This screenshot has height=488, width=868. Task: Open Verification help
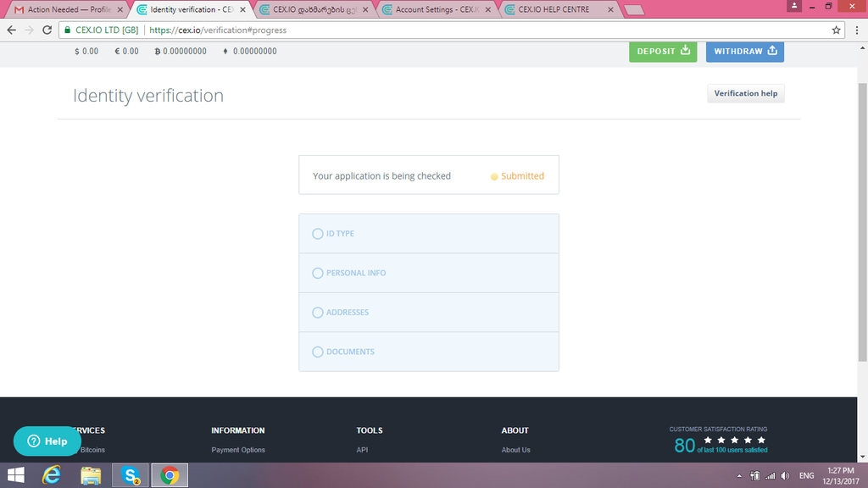coord(746,93)
